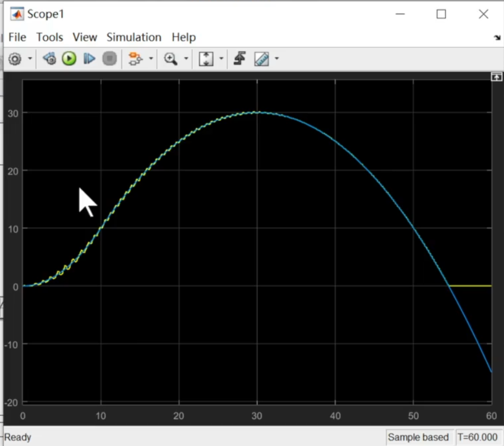
Task: Click the Step Forward button
Action: 89,59
